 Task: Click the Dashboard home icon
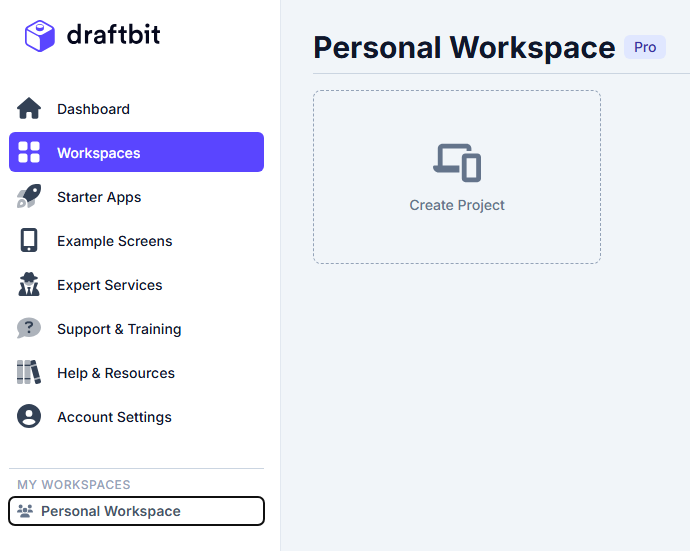29,108
